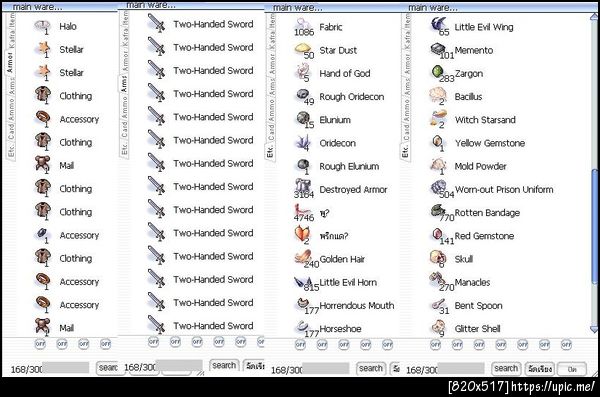This screenshot has height=397, width=600.
Task: Click the red heart item with quantity 2
Action: [302, 234]
